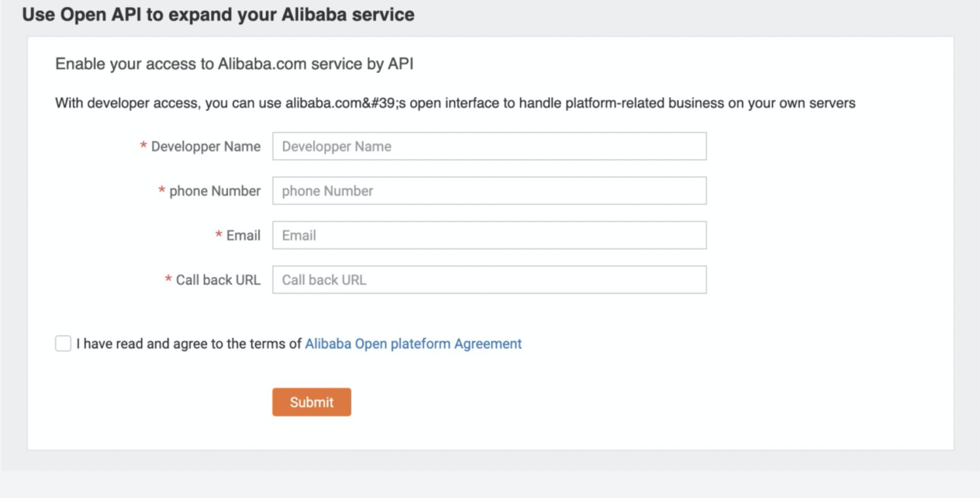Screen dimensions: 980x498
Task: Click inside the Email input field
Action: click(x=489, y=235)
